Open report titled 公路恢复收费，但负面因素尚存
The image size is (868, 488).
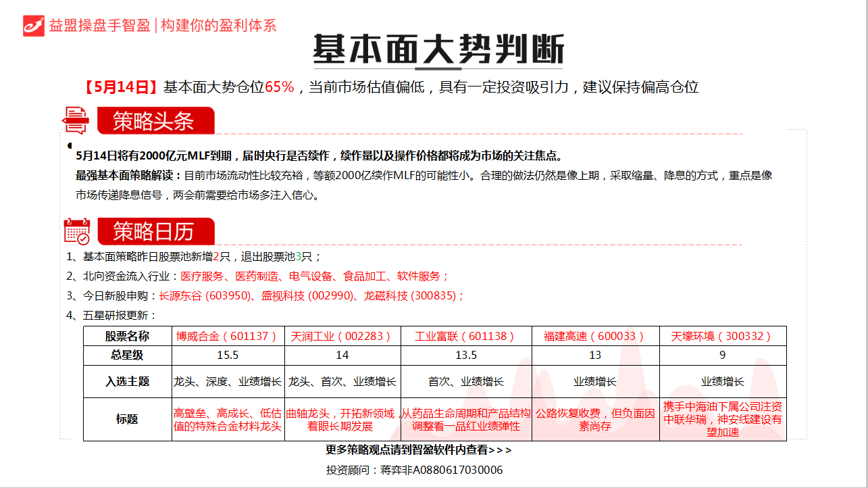594,420
